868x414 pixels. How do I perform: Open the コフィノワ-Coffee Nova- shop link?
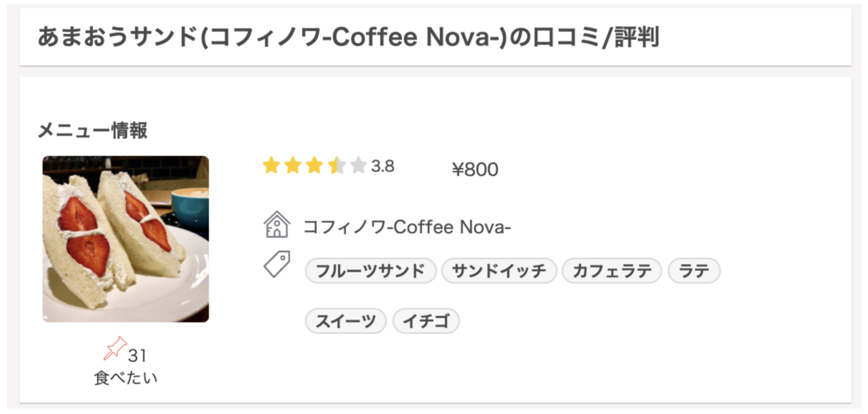click(407, 227)
